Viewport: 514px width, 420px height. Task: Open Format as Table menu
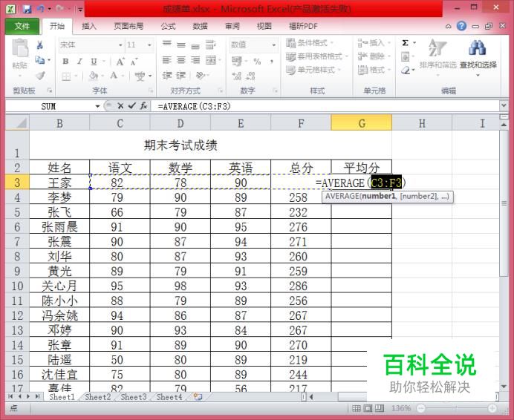pos(316,56)
